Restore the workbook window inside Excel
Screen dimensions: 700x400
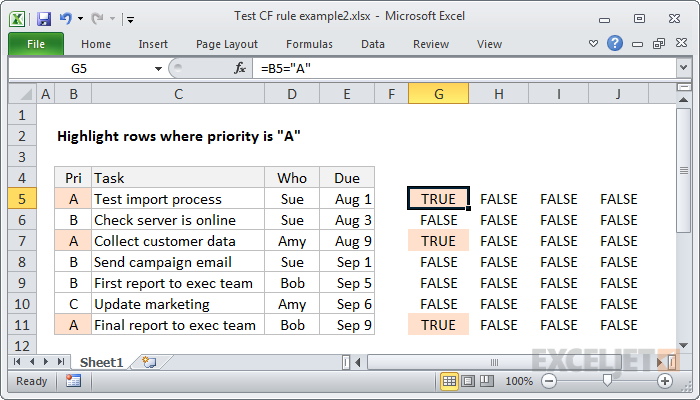(x=659, y=43)
